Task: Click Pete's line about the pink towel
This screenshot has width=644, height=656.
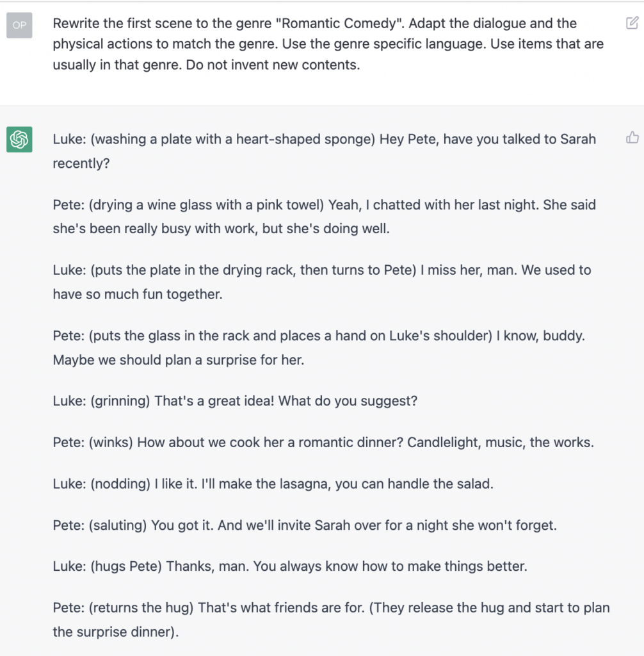Action: 325,217
